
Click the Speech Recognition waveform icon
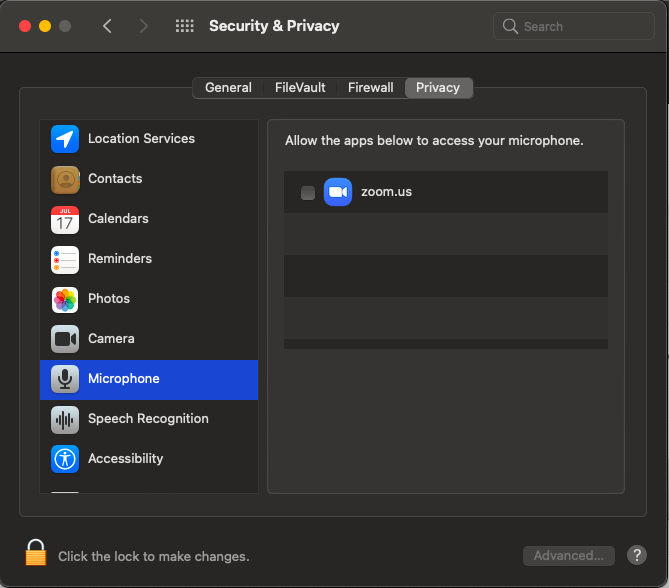tap(65, 419)
